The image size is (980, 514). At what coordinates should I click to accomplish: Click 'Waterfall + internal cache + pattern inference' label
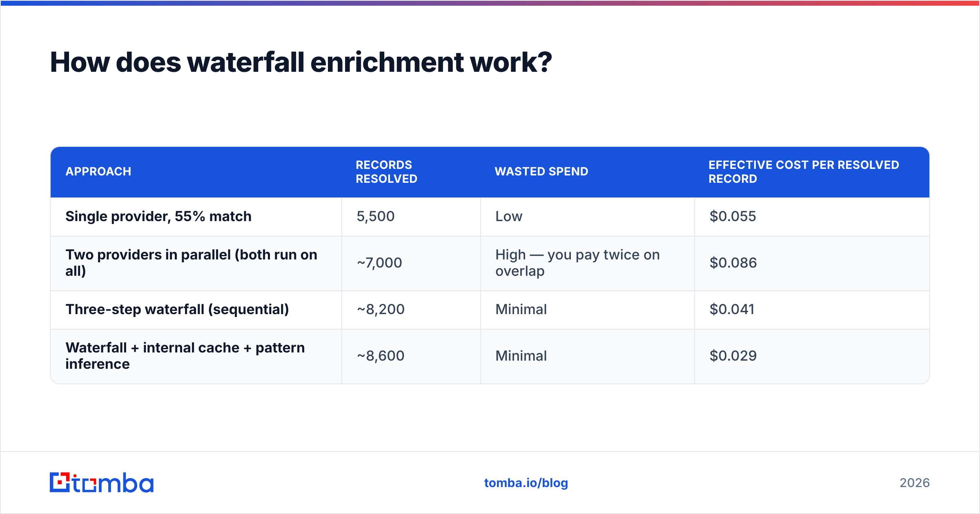[185, 356]
